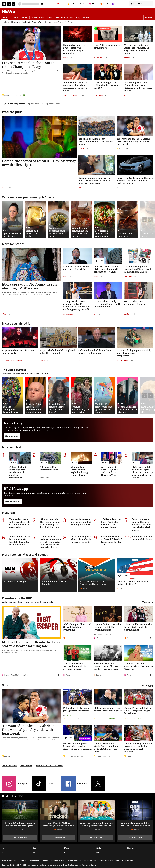The height and width of the screenshot is (868, 155).
Task: Open the BBC homepage via the BBC logo
Action: [8, 4]
